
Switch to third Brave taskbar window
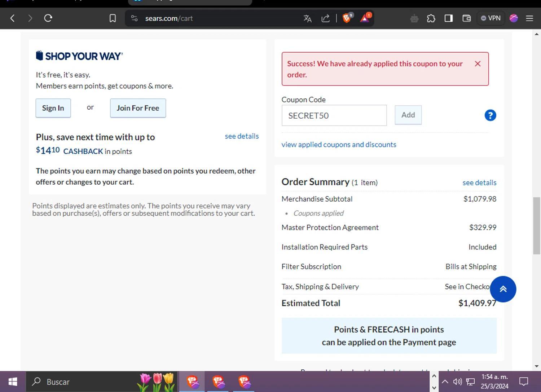click(244, 382)
